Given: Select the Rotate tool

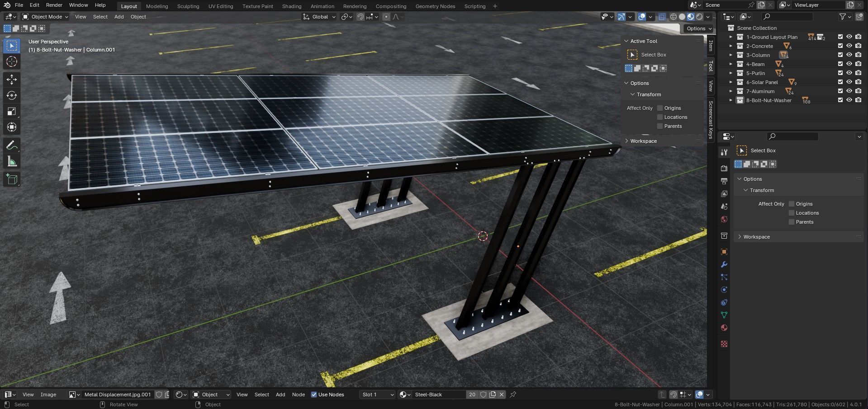Looking at the screenshot, I should point(12,95).
